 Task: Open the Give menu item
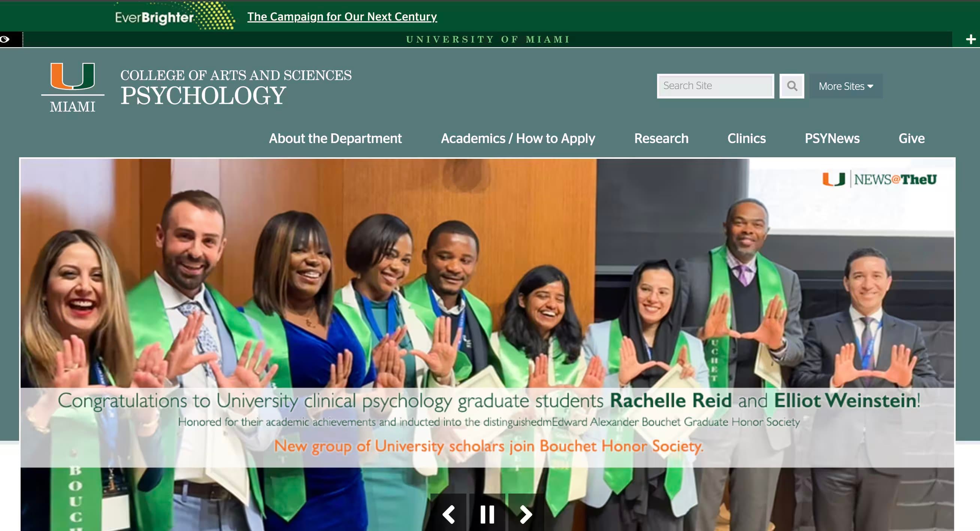pos(911,139)
